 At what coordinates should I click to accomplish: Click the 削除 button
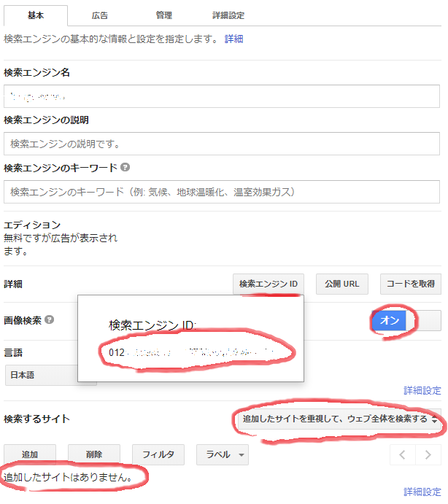click(x=94, y=455)
